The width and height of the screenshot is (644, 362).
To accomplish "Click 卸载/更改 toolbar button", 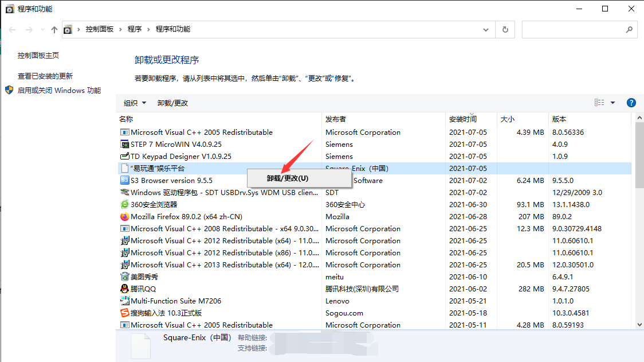I will tap(172, 103).
